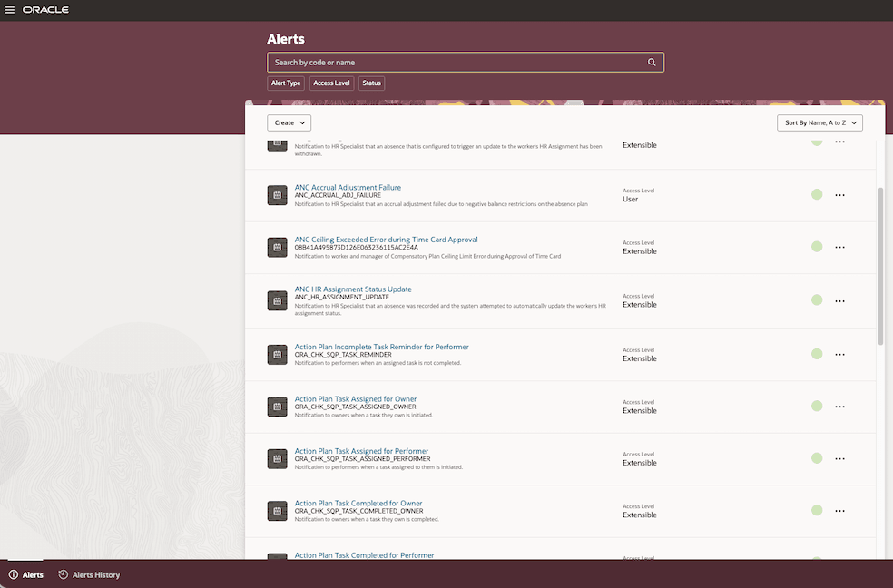Click the User access level value
The height and width of the screenshot is (588, 893).
(631, 200)
